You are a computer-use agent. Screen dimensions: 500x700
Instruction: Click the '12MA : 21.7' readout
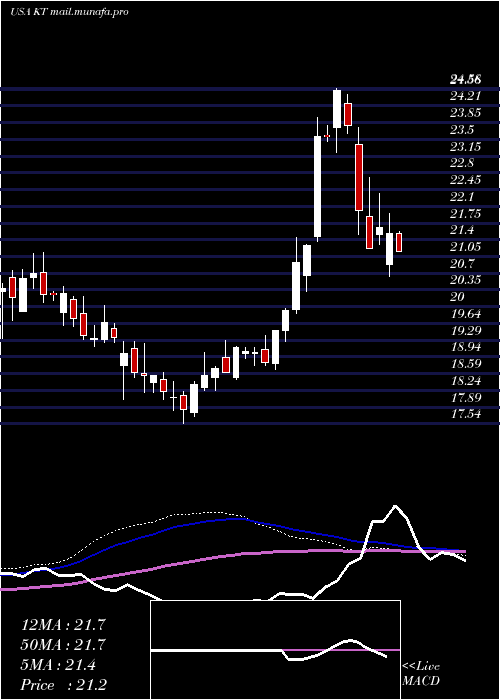coord(63,625)
